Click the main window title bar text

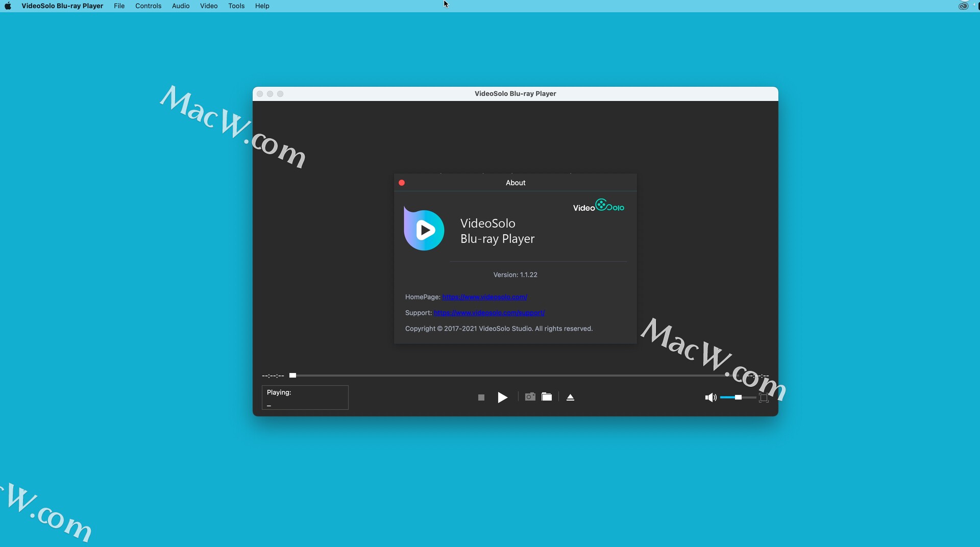point(516,94)
